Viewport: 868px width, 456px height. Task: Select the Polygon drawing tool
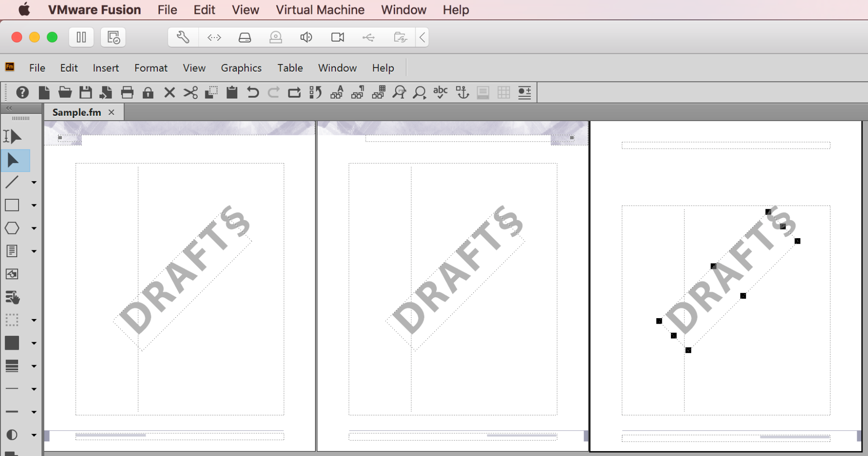coord(12,228)
